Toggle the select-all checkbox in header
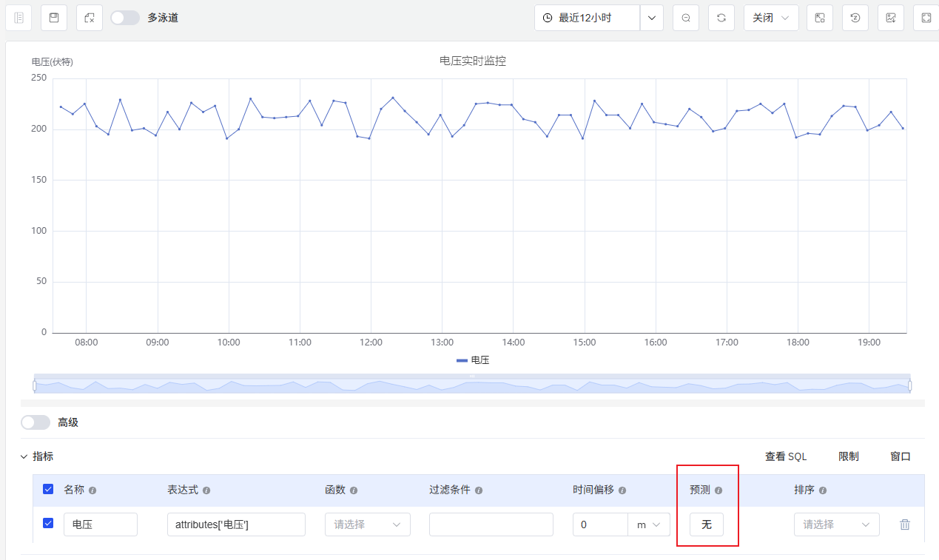Viewport: 939px width, 560px height. point(48,489)
